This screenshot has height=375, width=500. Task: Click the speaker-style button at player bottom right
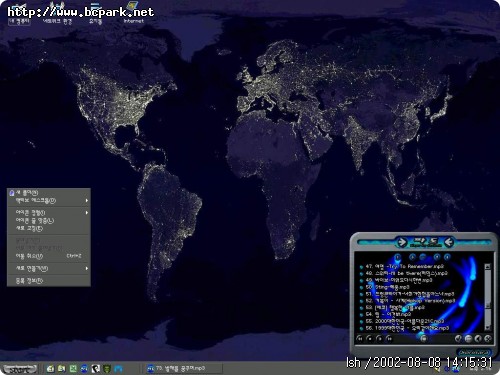[459, 339]
